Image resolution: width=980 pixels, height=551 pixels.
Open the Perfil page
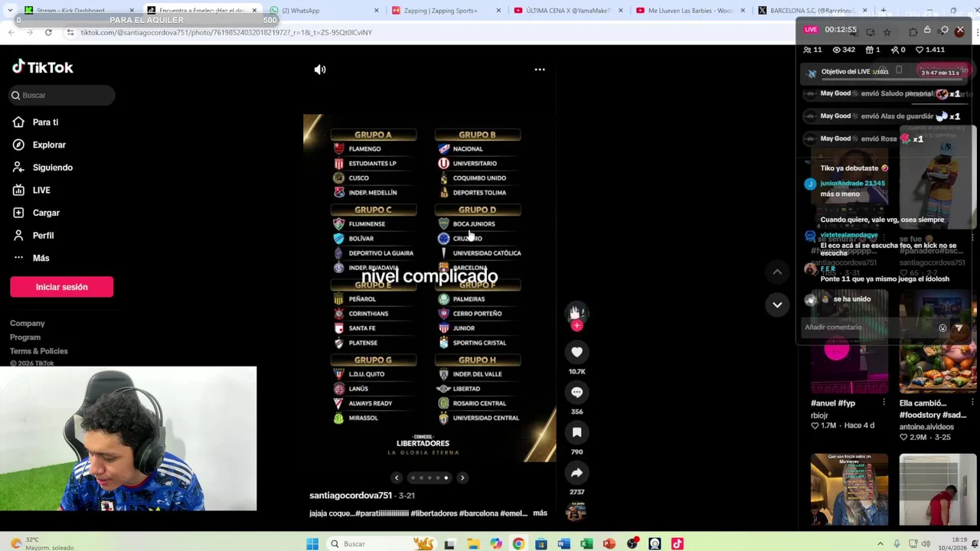(x=43, y=236)
